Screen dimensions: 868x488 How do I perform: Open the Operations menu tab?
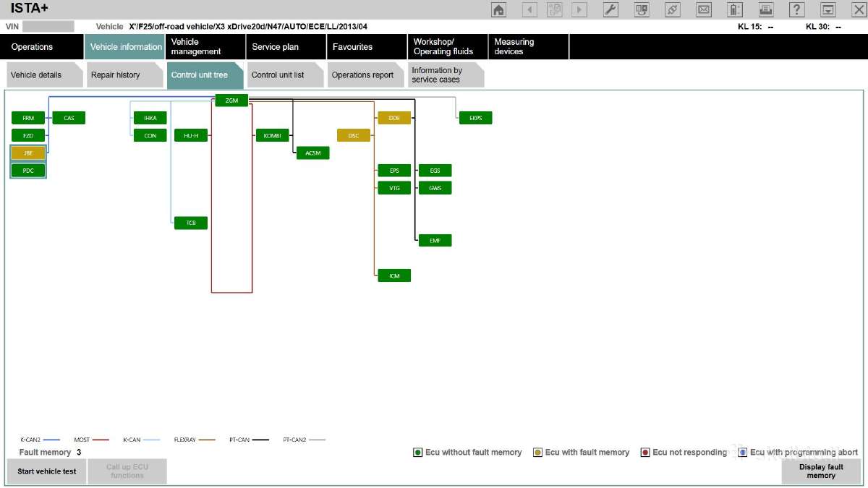tap(41, 46)
